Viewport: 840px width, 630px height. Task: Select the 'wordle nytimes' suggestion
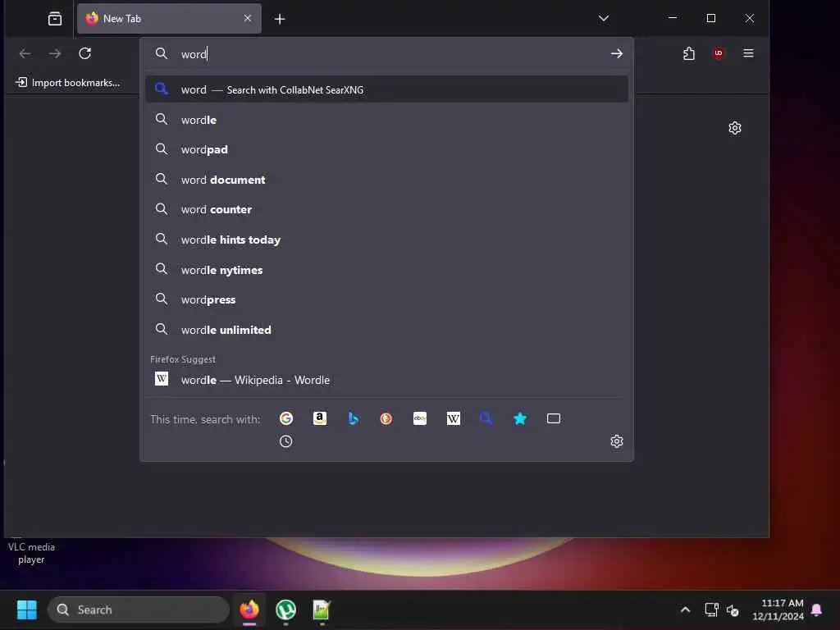click(386, 269)
